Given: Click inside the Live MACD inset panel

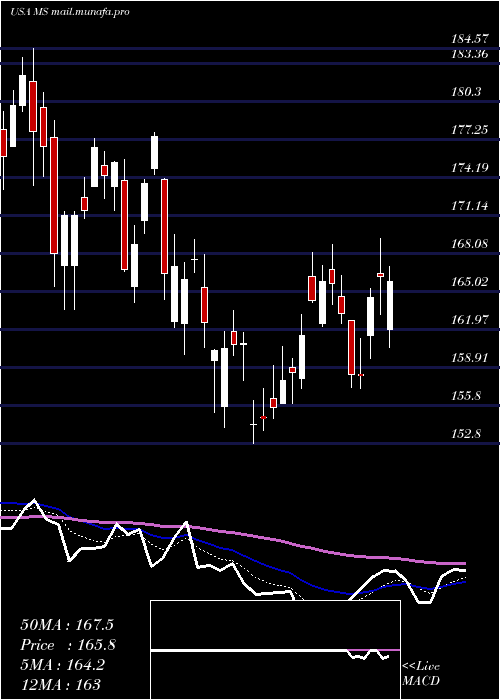Looking at the screenshot, I should 275,650.
